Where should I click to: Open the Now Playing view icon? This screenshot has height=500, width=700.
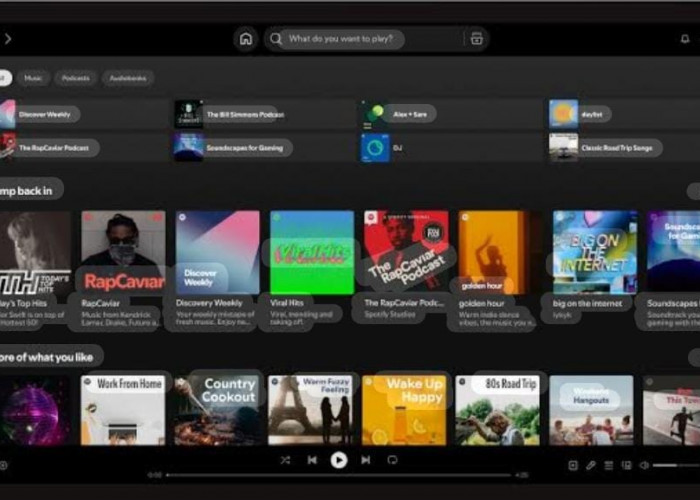(x=573, y=465)
